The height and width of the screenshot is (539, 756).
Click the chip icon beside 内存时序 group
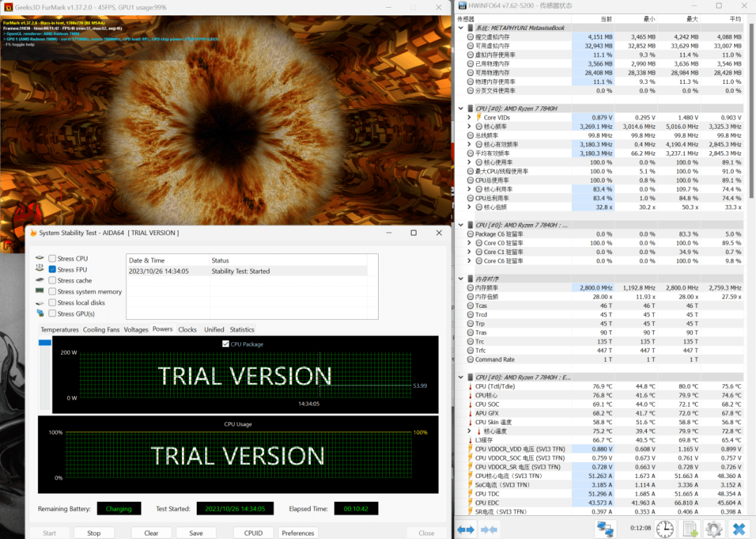click(x=470, y=279)
